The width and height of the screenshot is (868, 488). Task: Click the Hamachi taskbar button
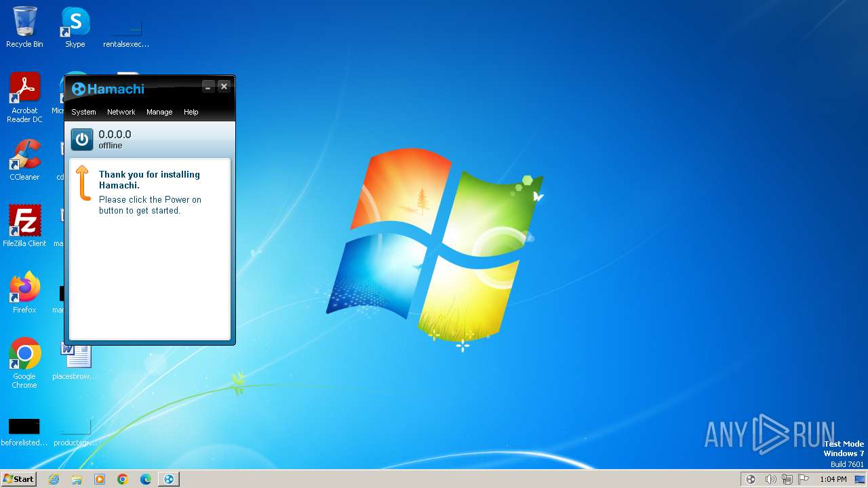169,479
